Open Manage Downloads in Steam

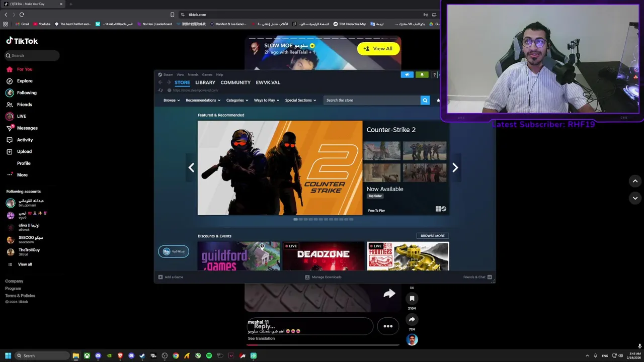pyautogui.click(x=323, y=277)
